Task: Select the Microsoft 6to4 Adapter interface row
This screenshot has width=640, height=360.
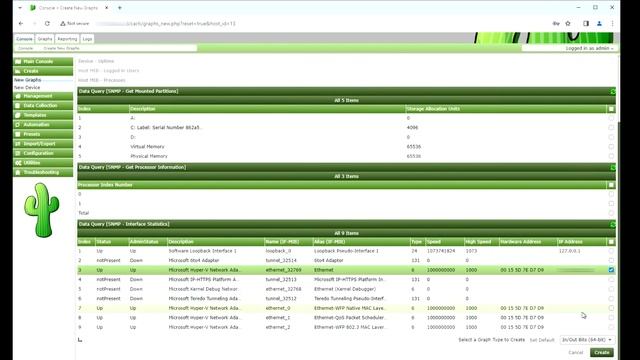Action: pyautogui.click(x=346, y=260)
